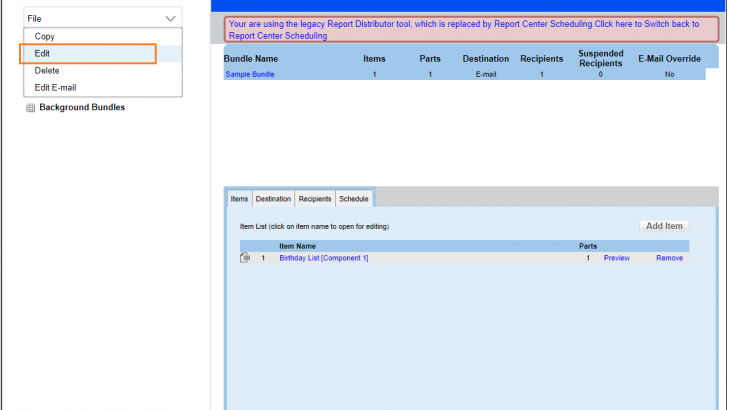Click the Birthday List item row icon
730x410 pixels.
[x=245, y=257]
